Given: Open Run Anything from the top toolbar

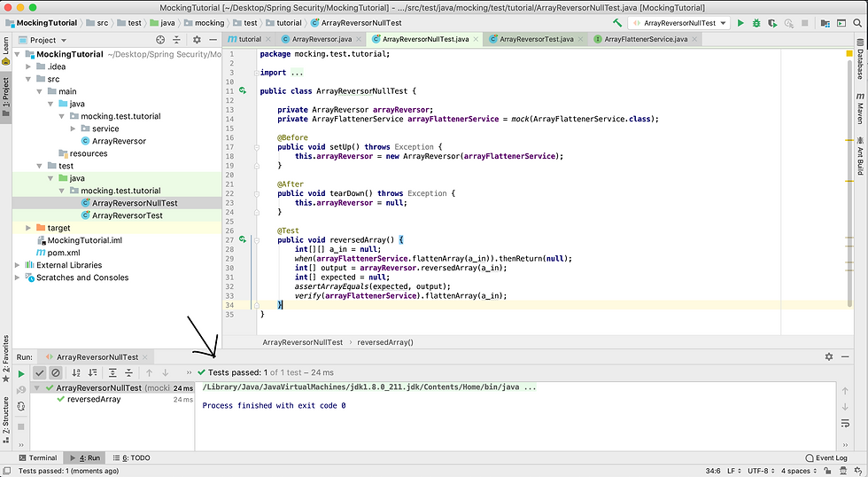Looking at the screenshot, I should point(841,23).
